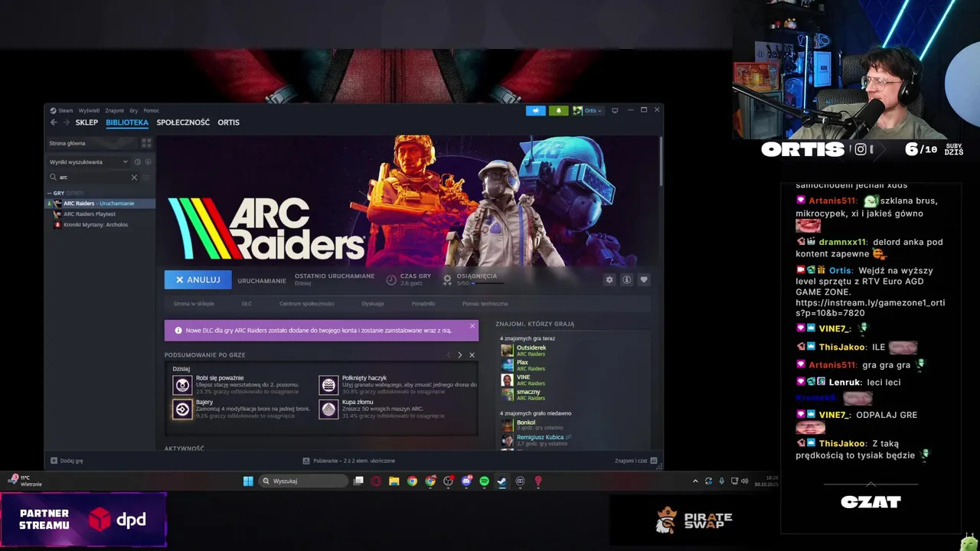
Task: Open game information icon
Action: click(x=626, y=280)
